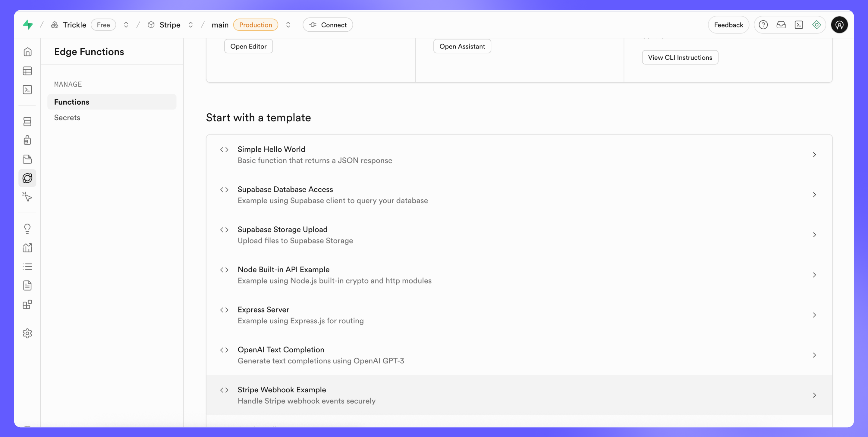Open Advisors lightbulb icon

(x=27, y=229)
